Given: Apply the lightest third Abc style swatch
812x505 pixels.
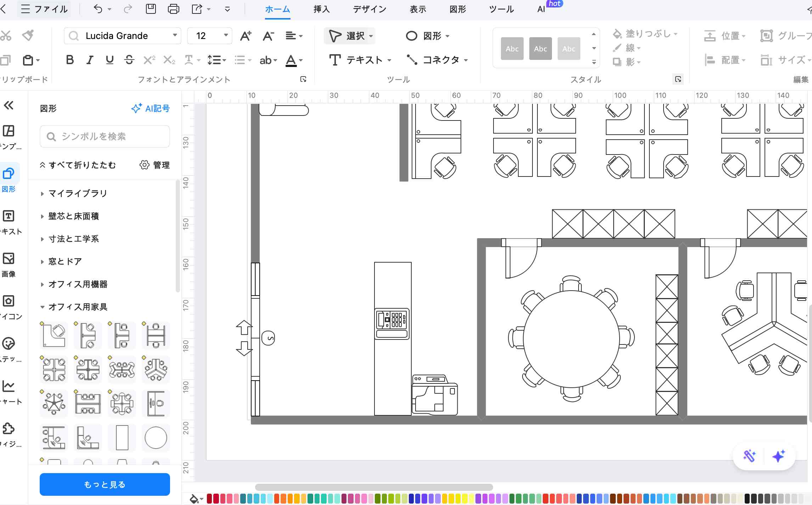Looking at the screenshot, I should 569,49.
